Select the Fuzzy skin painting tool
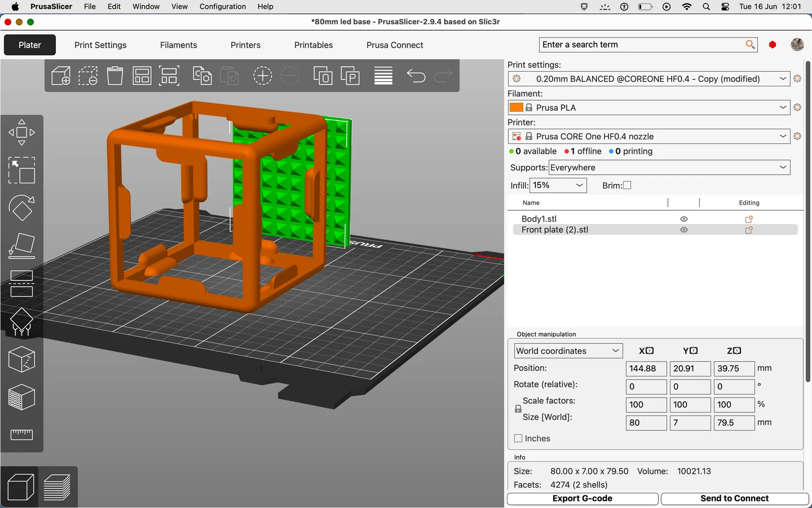 coord(22,397)
